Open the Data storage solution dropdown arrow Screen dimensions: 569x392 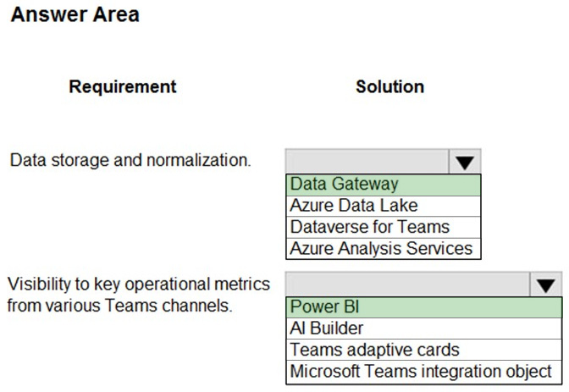(465, 162)
